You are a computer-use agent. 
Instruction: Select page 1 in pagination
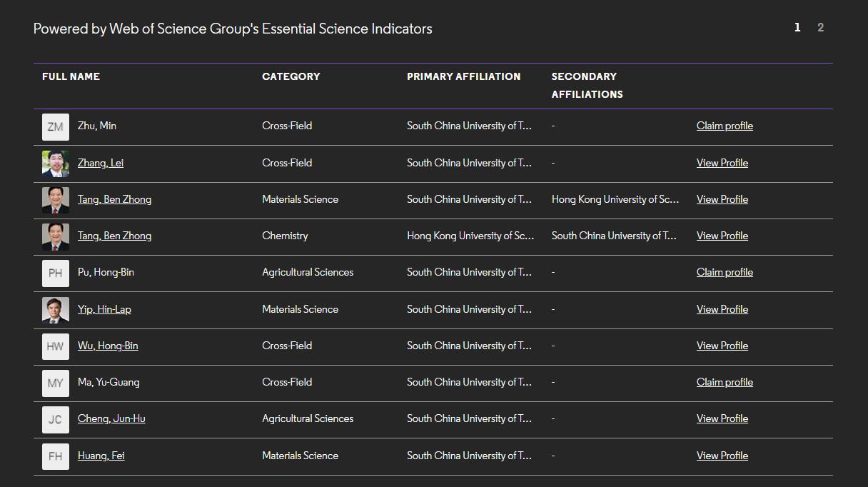click(x=797, y=28)
